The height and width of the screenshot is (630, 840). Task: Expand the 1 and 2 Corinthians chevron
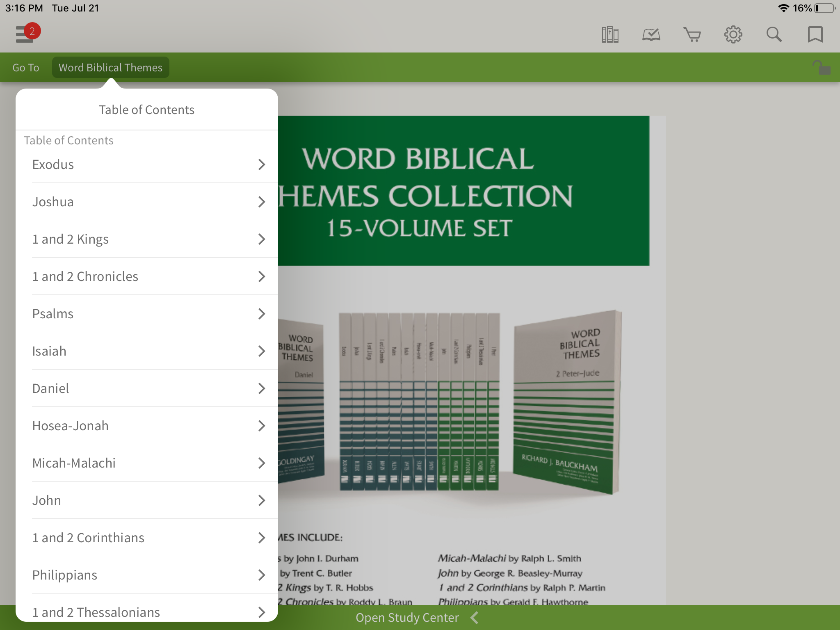pyautogui.click(x=262, y=538)
